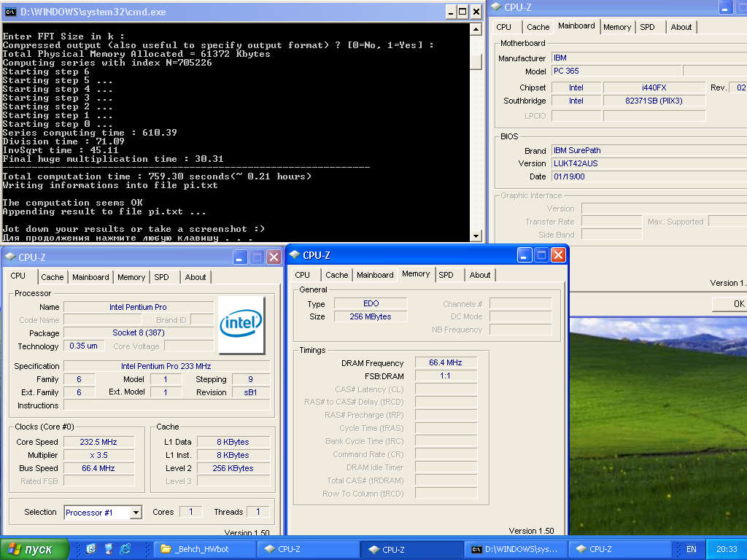Screen dimensions: 747x560
Task: Click the CPU-Z chip icon in Memory window title
Action: [295, 254]
